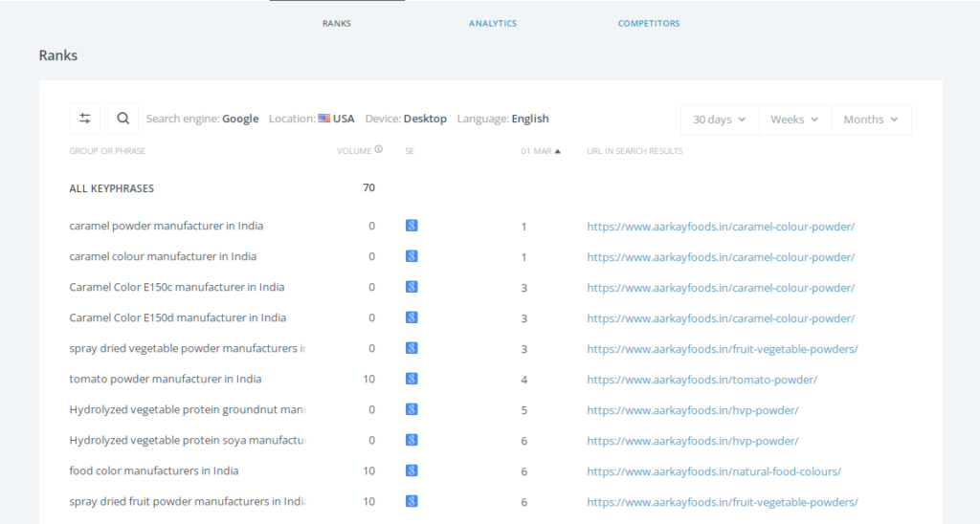Select 'tomato powder manufacturer in India' keyphrase

click(166, 379)
